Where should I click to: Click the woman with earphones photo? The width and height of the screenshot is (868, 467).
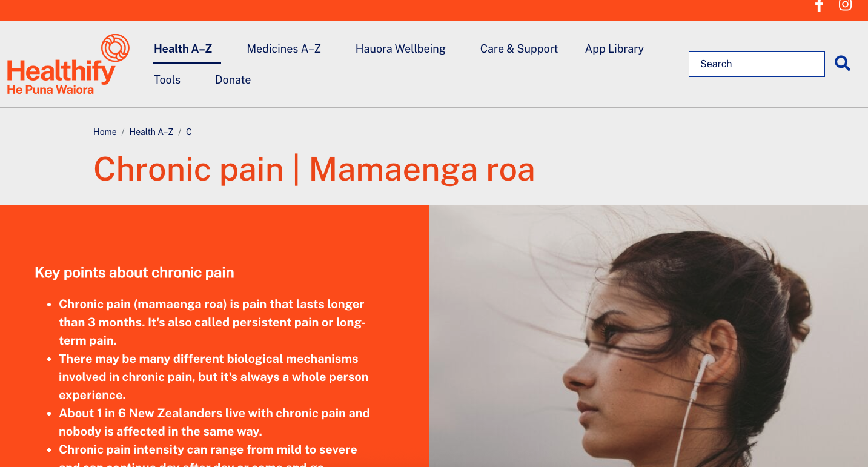(x=649, y=336)
